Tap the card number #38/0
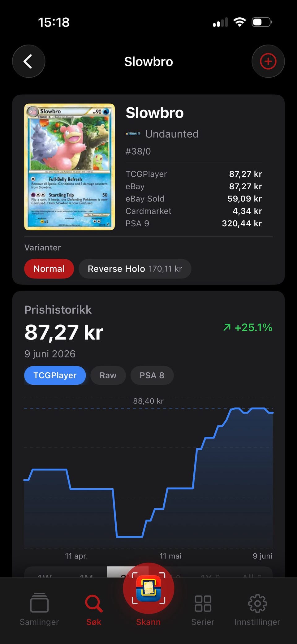This screenshot has width=297, height=644. click(138, 151)
